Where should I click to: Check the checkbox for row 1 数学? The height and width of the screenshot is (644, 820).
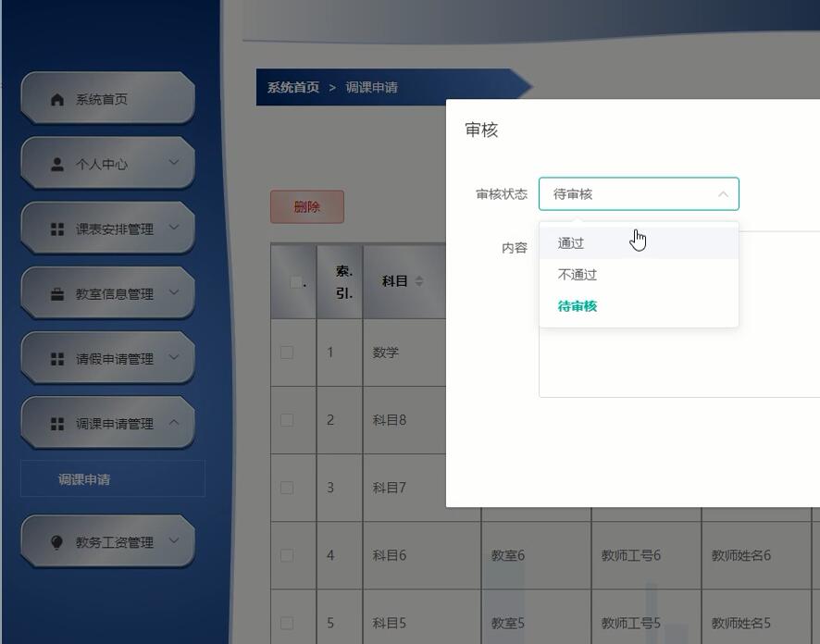287,353
